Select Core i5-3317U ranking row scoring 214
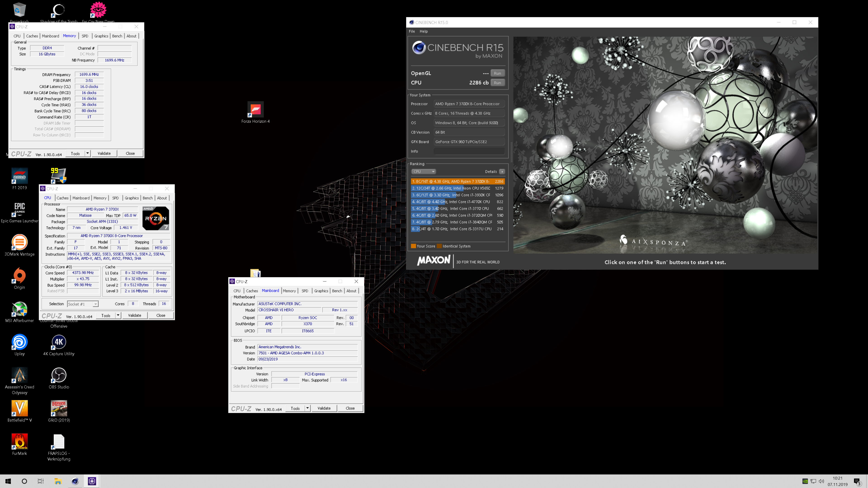868x488 pixels. pyautogui.click(x=458, y=229)
